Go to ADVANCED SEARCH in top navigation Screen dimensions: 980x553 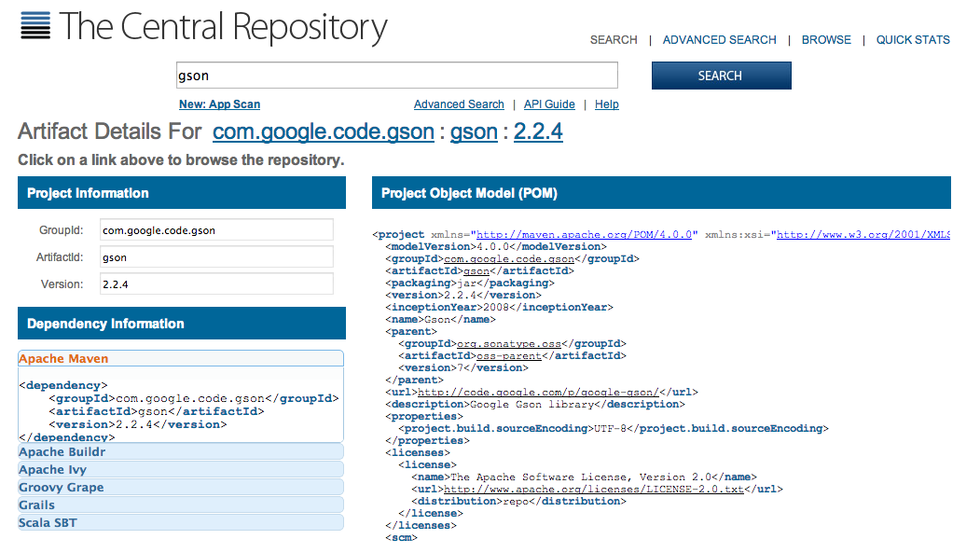click(719, 40)
